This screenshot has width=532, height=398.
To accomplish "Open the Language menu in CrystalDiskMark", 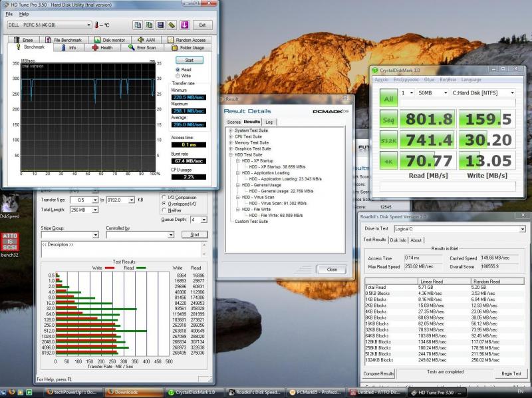I will (471, 79).
